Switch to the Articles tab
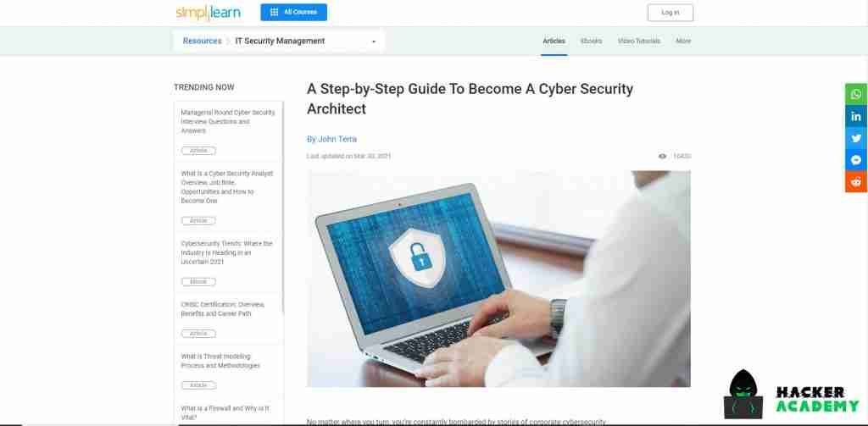The width and height of the screenshot is (868, 426). pyautogui.click(x=554, y=41)
